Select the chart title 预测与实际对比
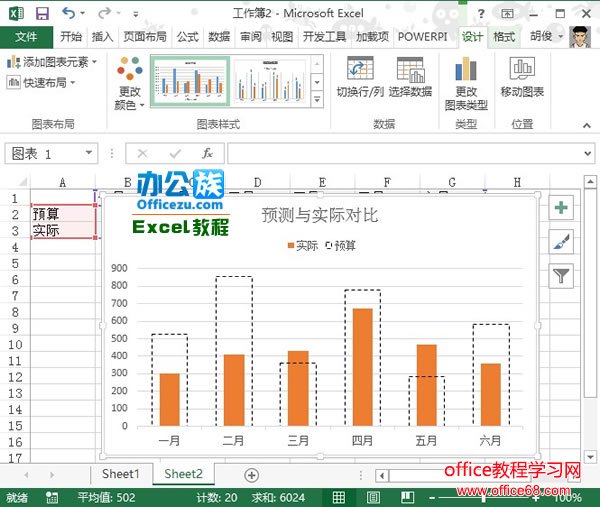This screenshot has height=507, width=600. 320,215
